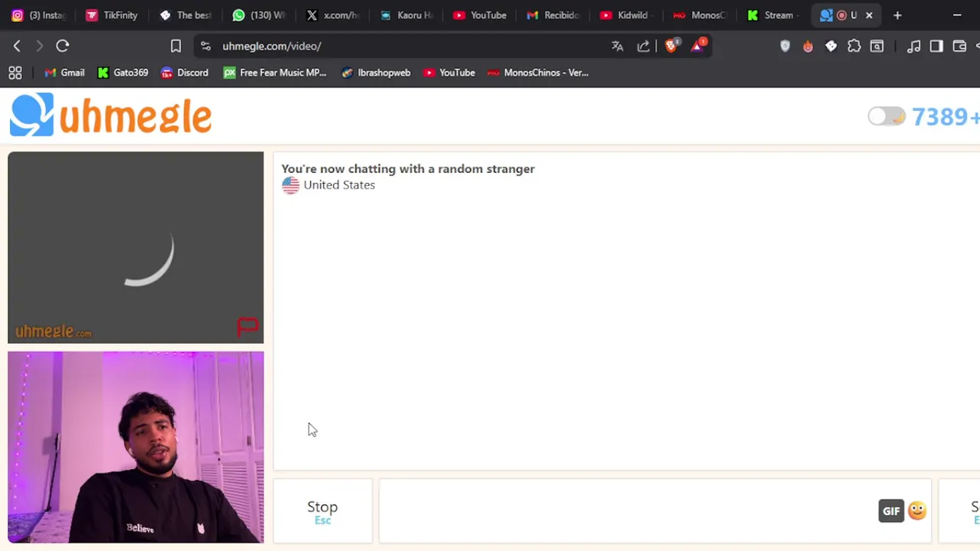Open the Gmail bookmark
This screenshot has width=980, height=551.
[64, 73]
